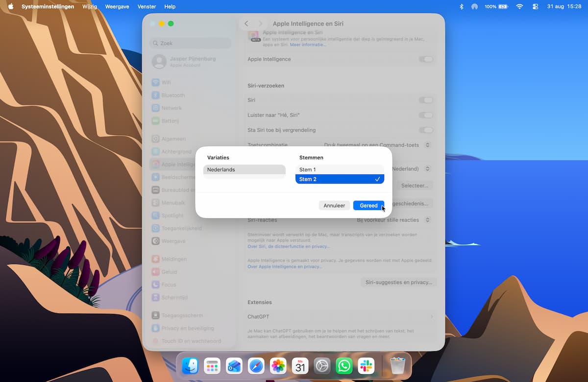Open Launchpad from the Dock
This screenshot has width=588, height=382.
click(212, 365)
